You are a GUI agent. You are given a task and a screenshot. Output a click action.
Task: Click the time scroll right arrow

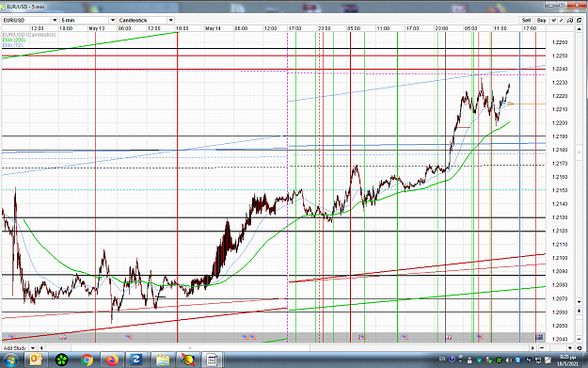click(x=532, y=347)
